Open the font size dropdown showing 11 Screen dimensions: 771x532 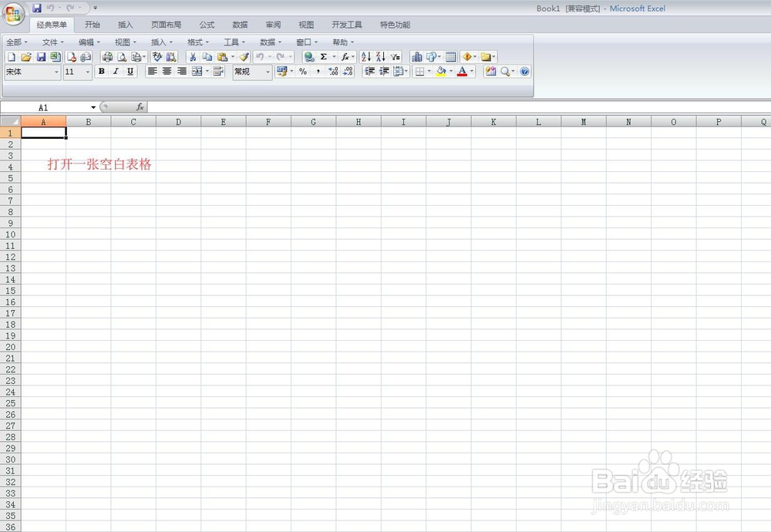pos(88,72)
